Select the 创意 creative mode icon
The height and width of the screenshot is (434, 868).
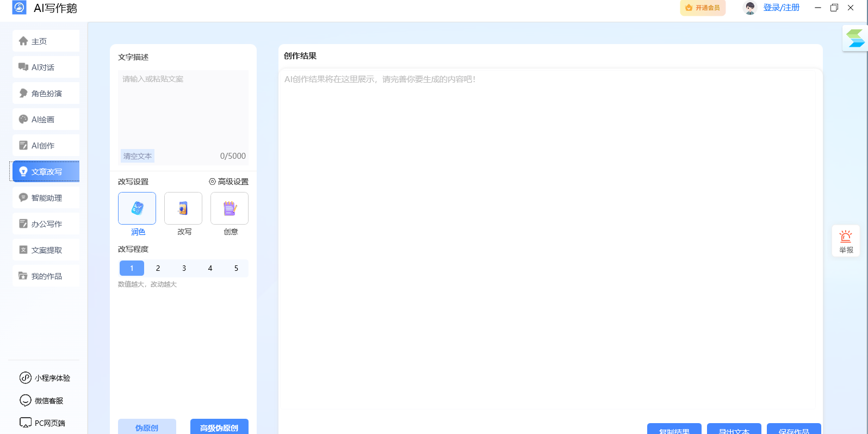230,208
